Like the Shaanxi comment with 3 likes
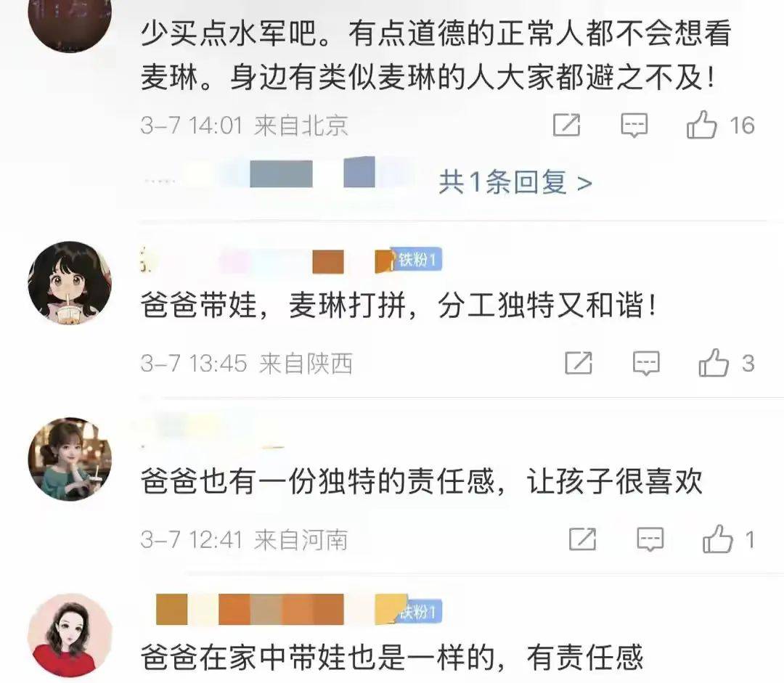 click(714, 362)
